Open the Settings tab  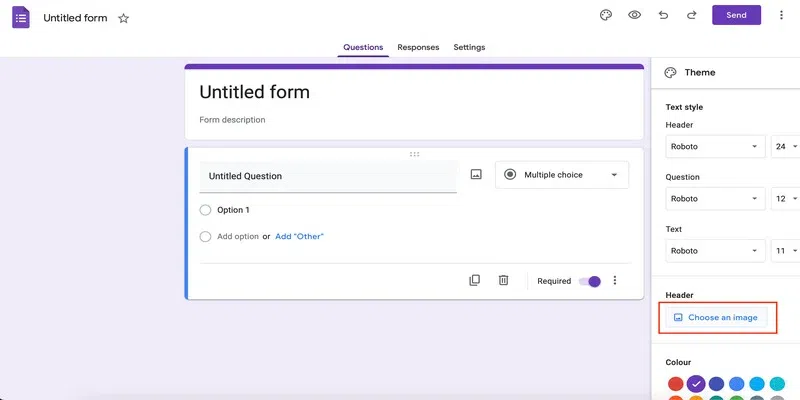(x=469, y=47)
